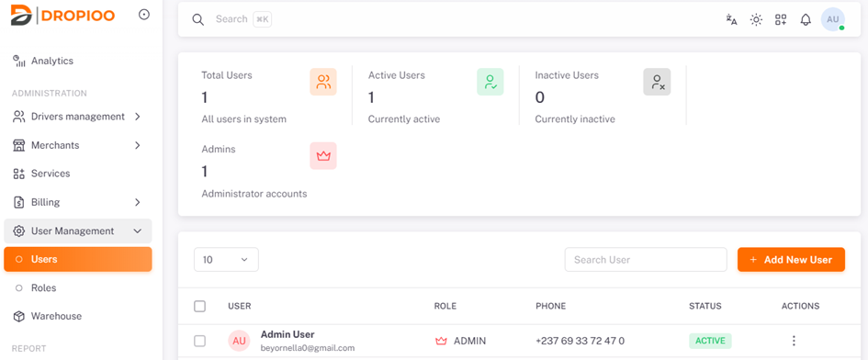Sort by USER column header
Screen dimensions: 868x360
(x=239, y=307)
